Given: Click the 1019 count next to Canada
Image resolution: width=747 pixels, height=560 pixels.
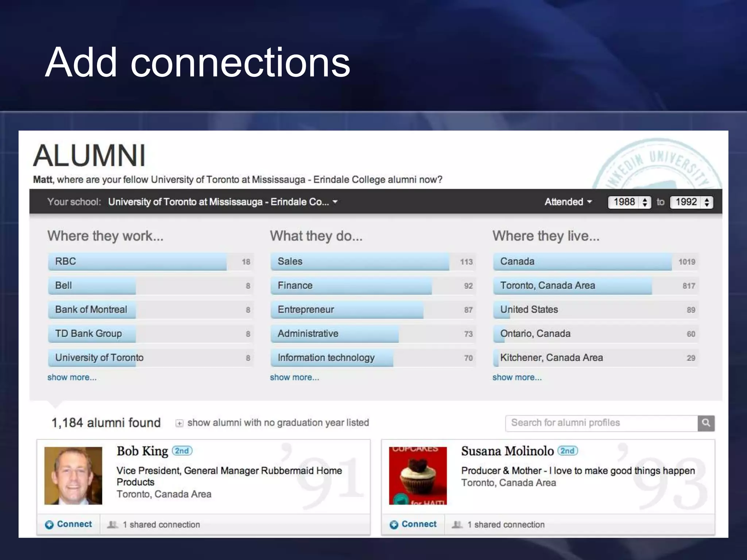Looking at the screenshot, I should click(x=687, y=262).
